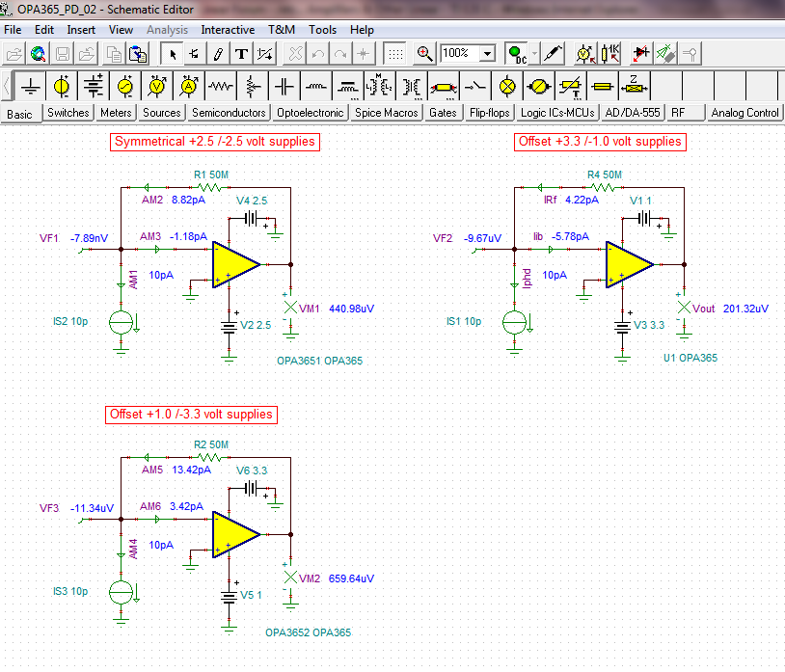Click the Paste clipboard icon

click(x=138, y=53)
